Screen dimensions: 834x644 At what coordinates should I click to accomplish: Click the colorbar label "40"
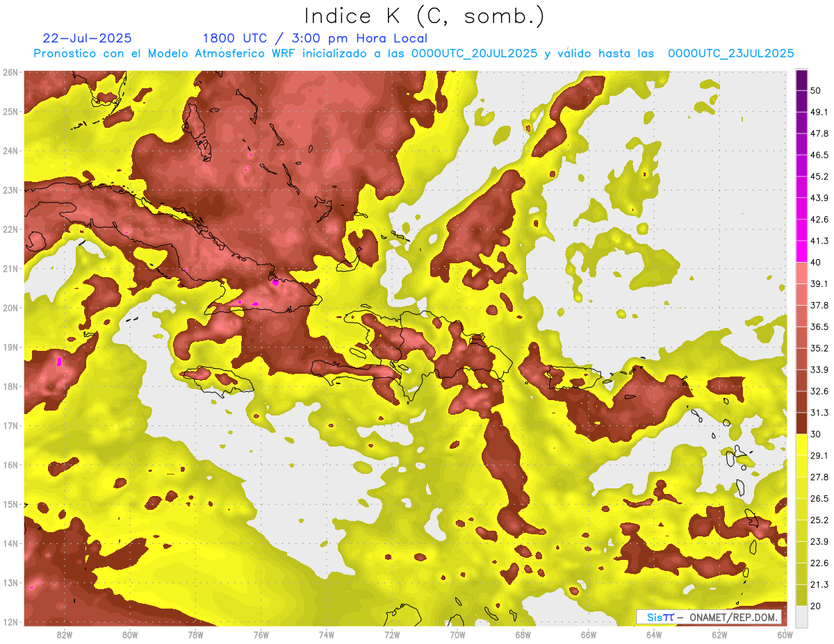(816, 262)
